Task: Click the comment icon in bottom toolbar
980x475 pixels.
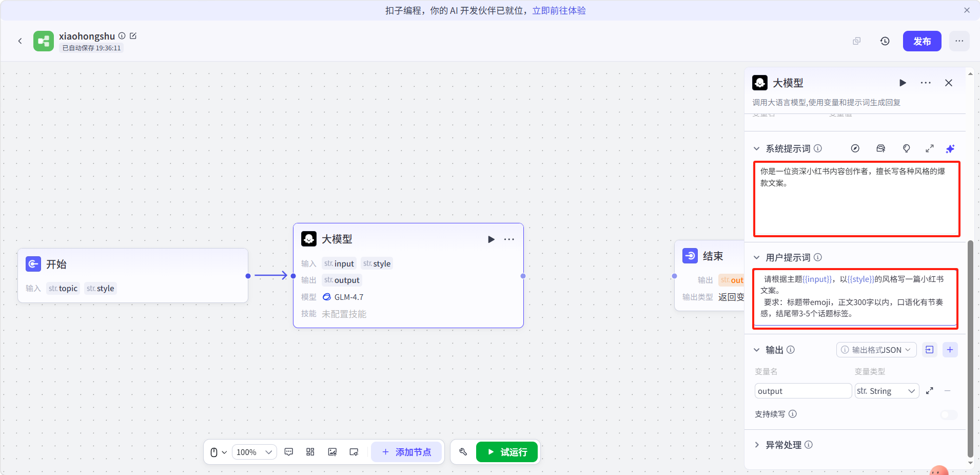Action: (x=289, y=452)
